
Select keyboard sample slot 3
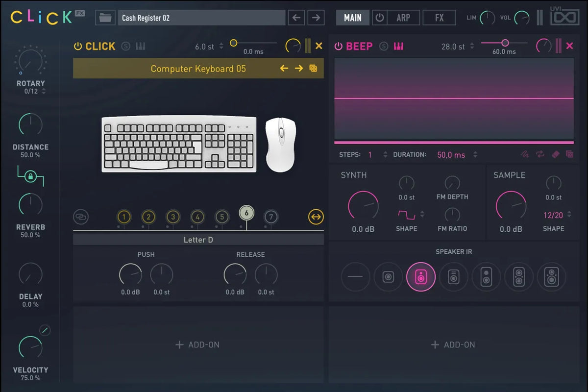click(x=173, y=217)
